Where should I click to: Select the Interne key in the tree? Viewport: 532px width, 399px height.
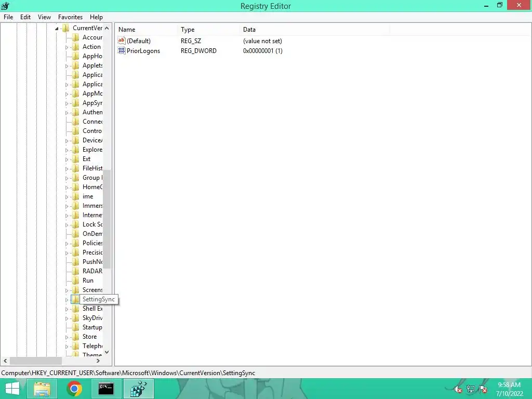(92, 215)
